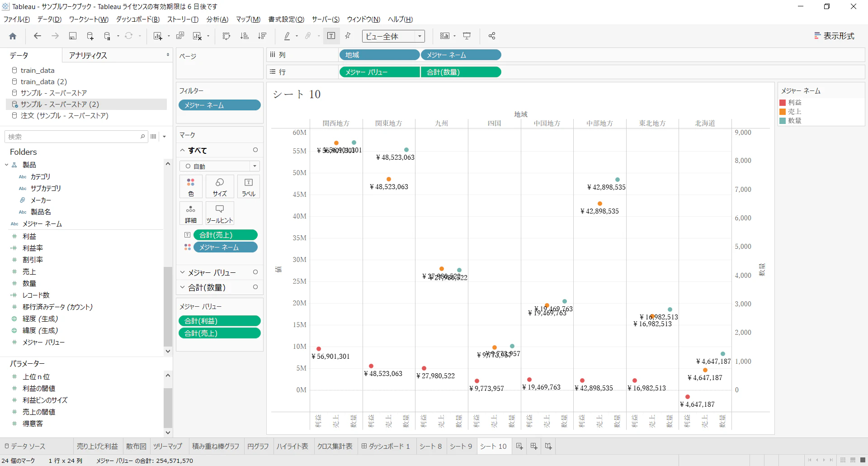Click the 利益 red legend color swatch
Image resolution: width=868 pixels, height=466 pixels.
pos(783,103)
